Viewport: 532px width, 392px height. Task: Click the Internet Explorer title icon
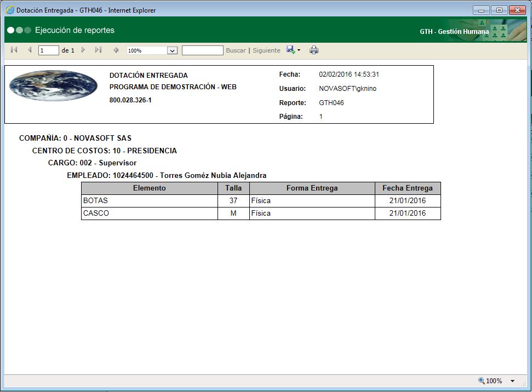(10, 10)
